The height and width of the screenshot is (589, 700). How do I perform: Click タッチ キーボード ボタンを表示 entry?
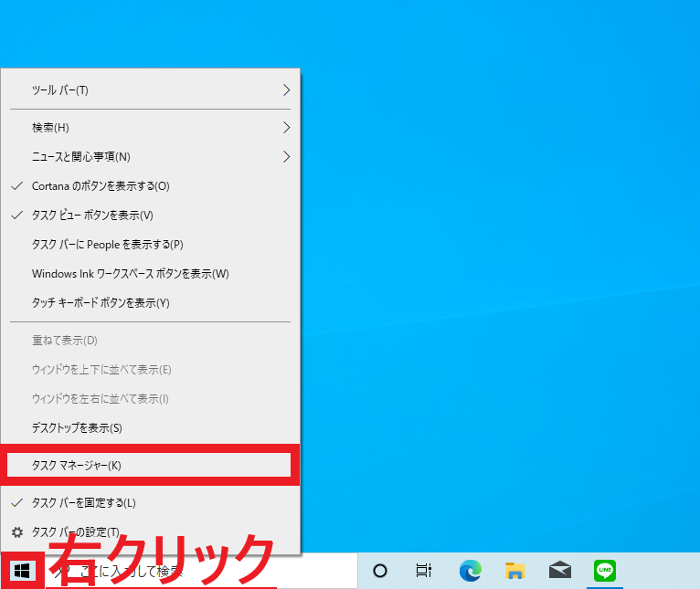coord(101,303)
